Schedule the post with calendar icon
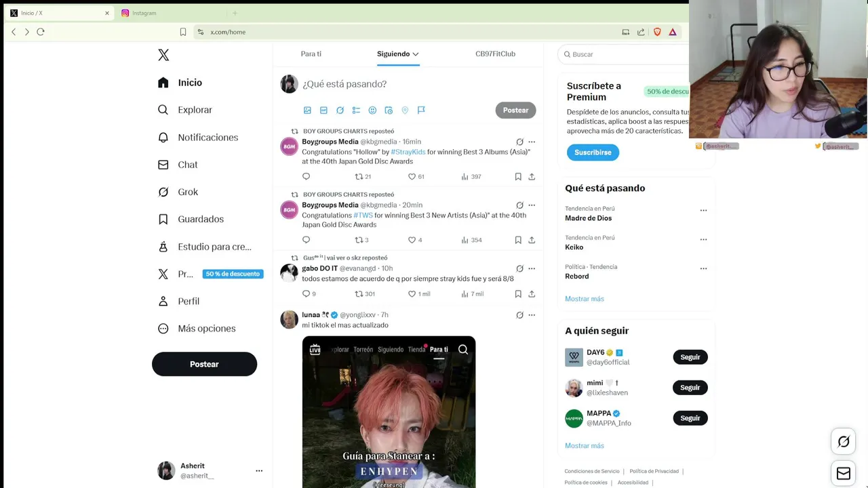868x488 pixels. pyautogui.click(x=389, y=110)
